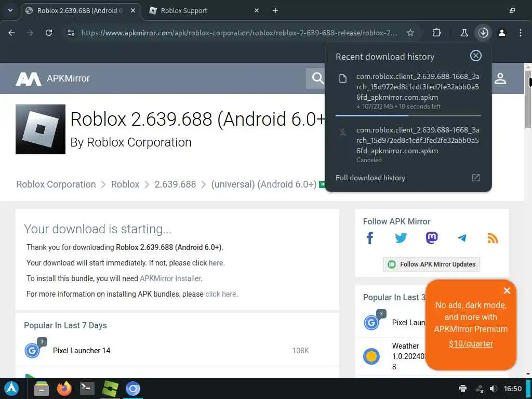Open Pixel Launcher icon in 7 Days list

[x=33, y=350]
